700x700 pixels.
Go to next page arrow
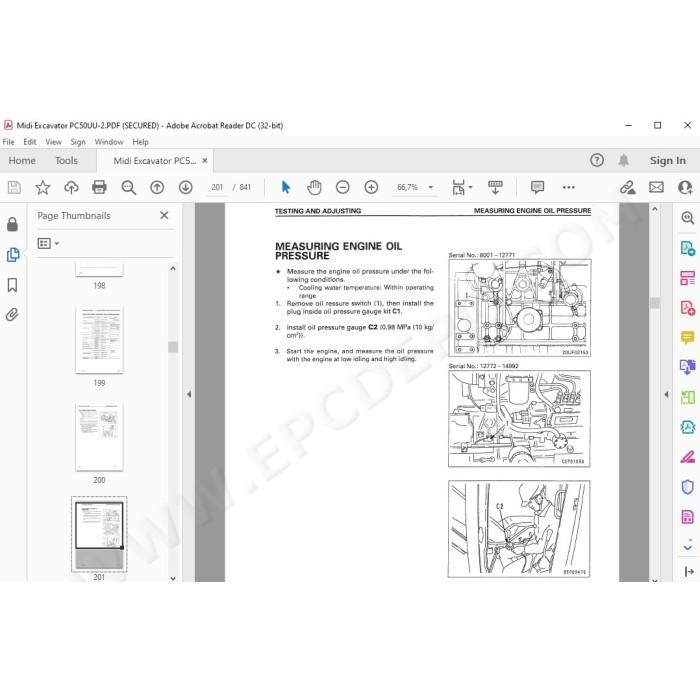(x=186, y=188)
